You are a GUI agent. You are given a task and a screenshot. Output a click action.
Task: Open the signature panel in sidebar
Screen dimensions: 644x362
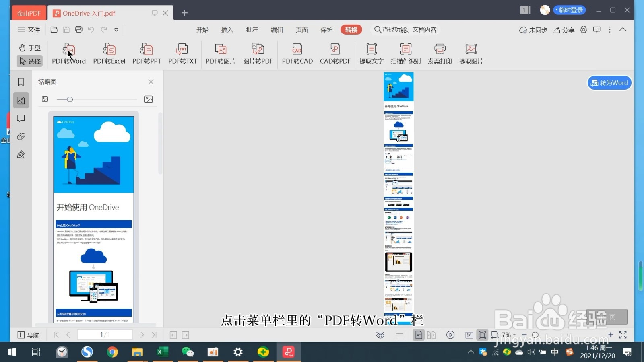21,155
